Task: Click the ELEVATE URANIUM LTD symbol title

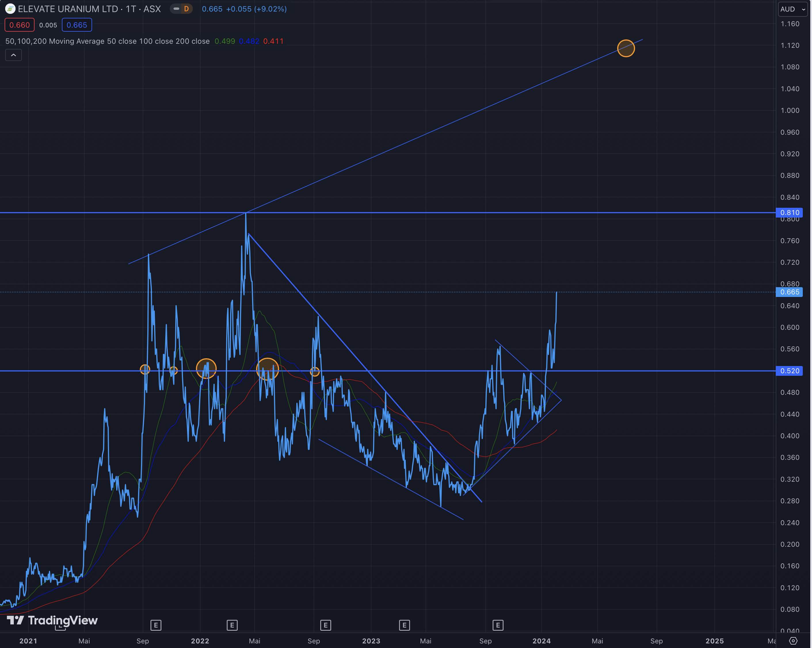Action: coord(89,9)
